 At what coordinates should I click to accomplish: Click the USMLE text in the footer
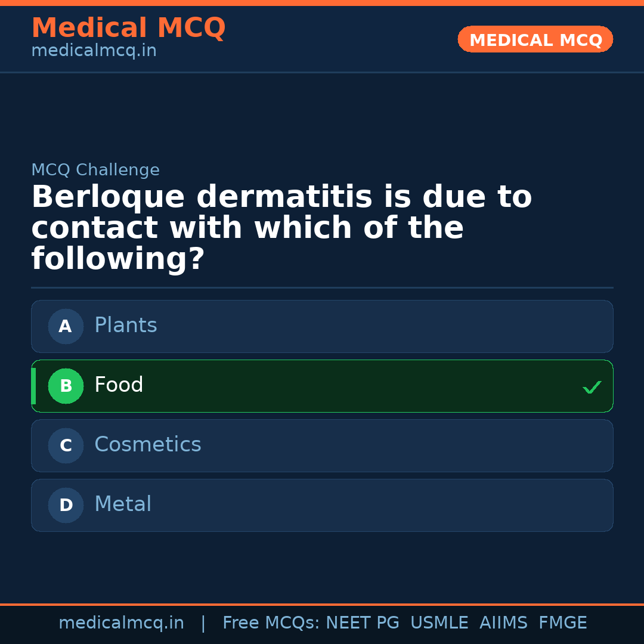tap(439, 623)
